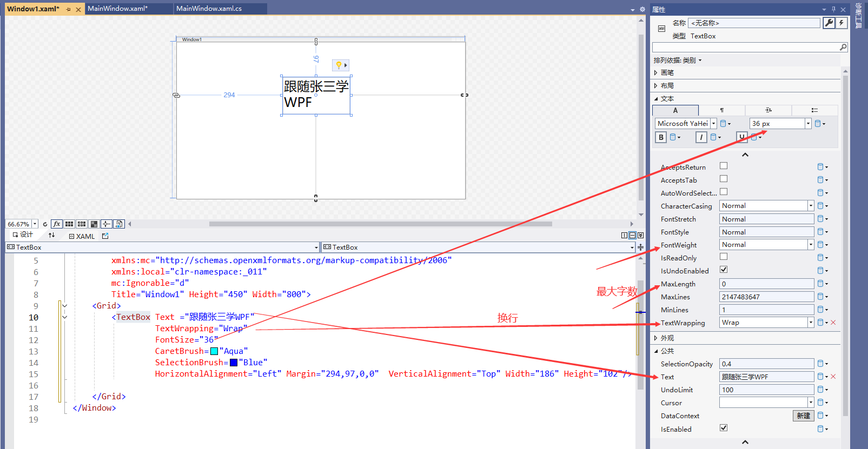This screenshot has width=868, height=449.
Task: Click the property marker beside FontStretch
Action: click(x=822, y=219)
